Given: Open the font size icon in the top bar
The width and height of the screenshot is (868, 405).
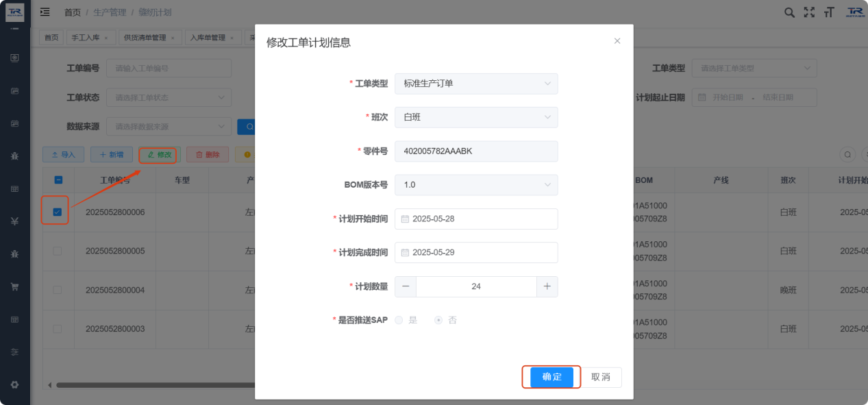Looking at the screenshot, I should coord(829,12).
